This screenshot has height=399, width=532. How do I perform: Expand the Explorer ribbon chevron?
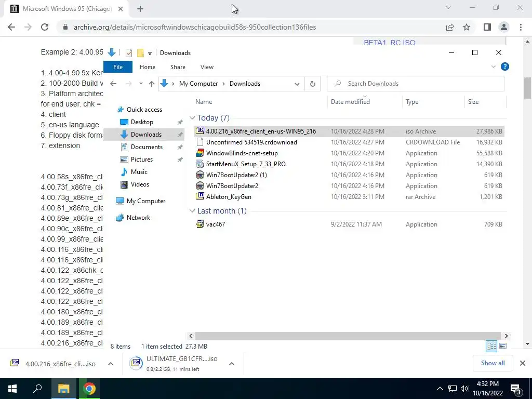click(494, 67)
